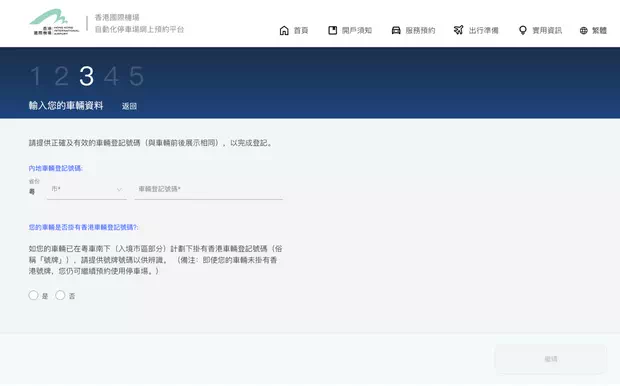Click the disabled continue button at bottom right

550,359
